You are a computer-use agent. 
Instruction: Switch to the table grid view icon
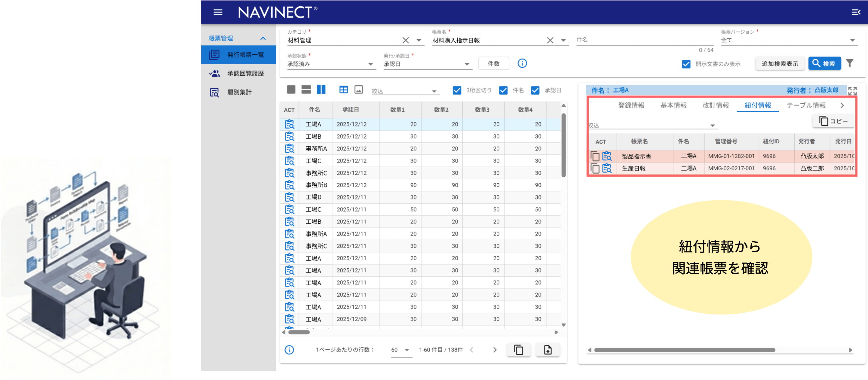[x=343, y=90]
